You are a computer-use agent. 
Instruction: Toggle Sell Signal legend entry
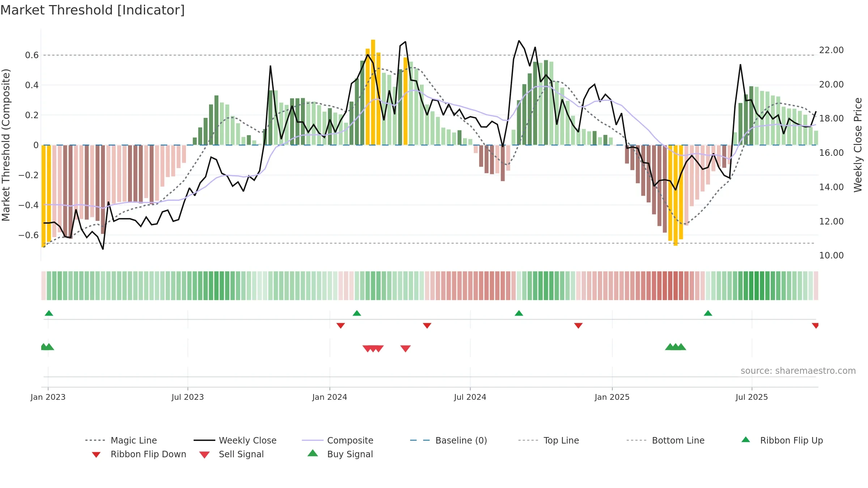[x=231, y=454]
